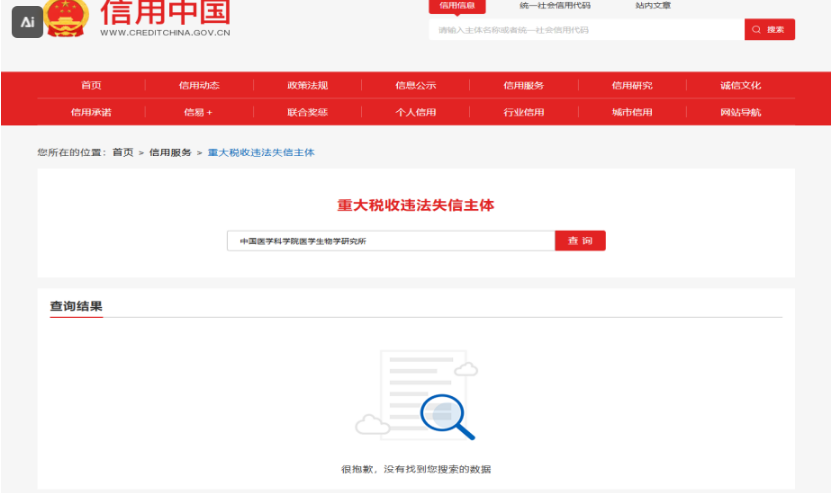
Task: Click the WWW.CREDITCHINA.GOV.CN text
Action: click(165, 32)
